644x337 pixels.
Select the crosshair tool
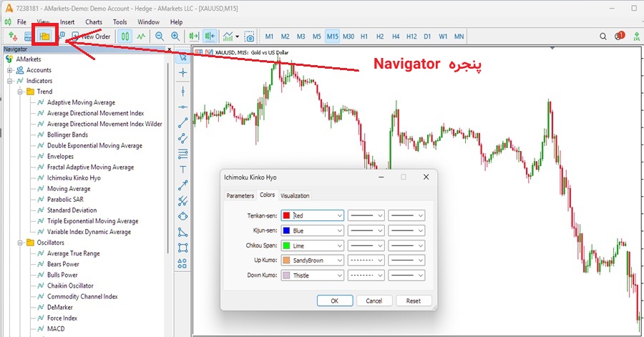(182, 73)
